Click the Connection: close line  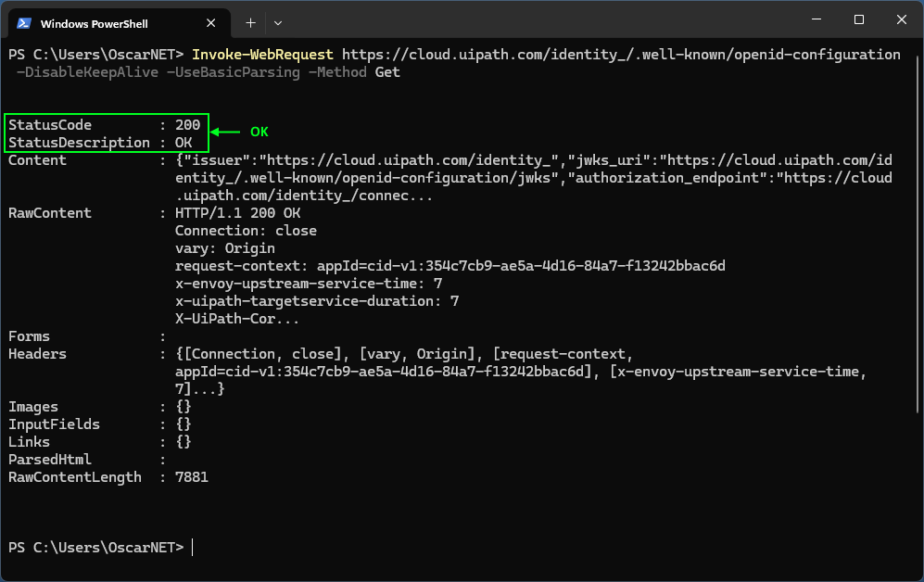[x=246, y=231]
